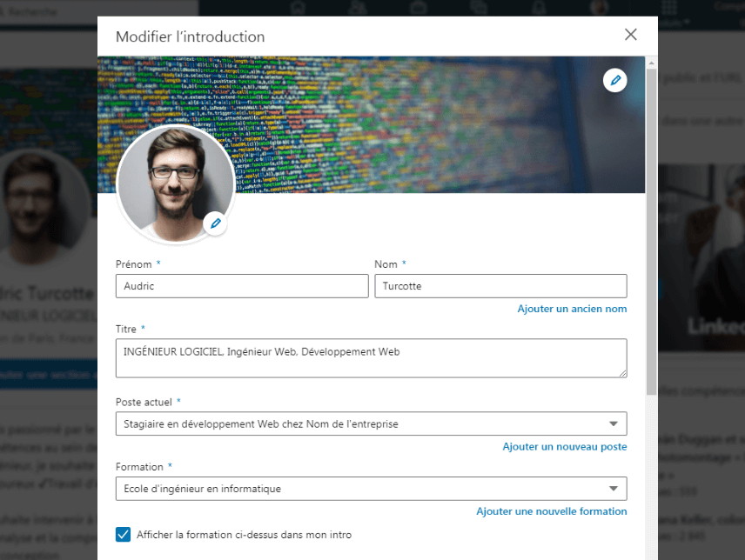Click the scrollbar up arrow in dialog
The height and width of the screenshot is (560, 745).
[x=651, y=63]
